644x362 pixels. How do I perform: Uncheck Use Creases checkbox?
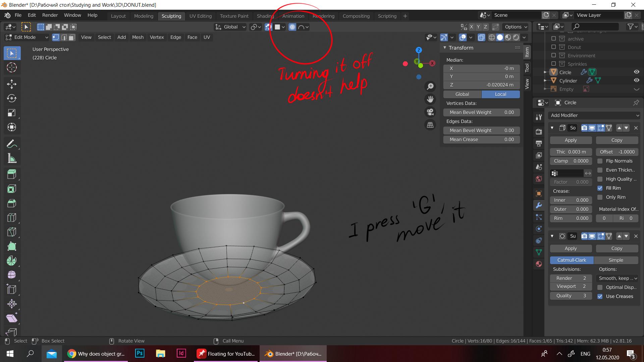pos(600,296)
